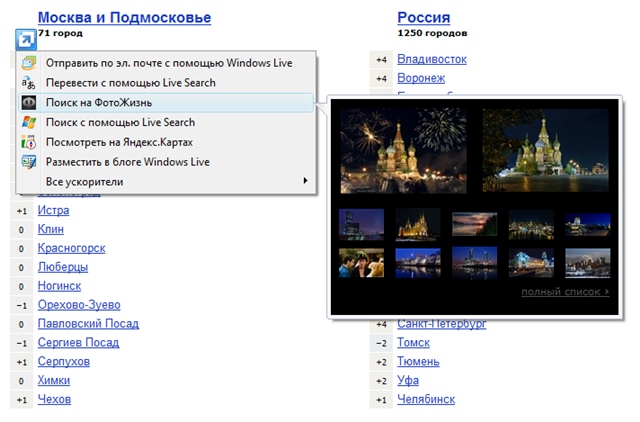Click the blue accelerator arrow icon
Screen dimensions: 640x422
(26, 41)
